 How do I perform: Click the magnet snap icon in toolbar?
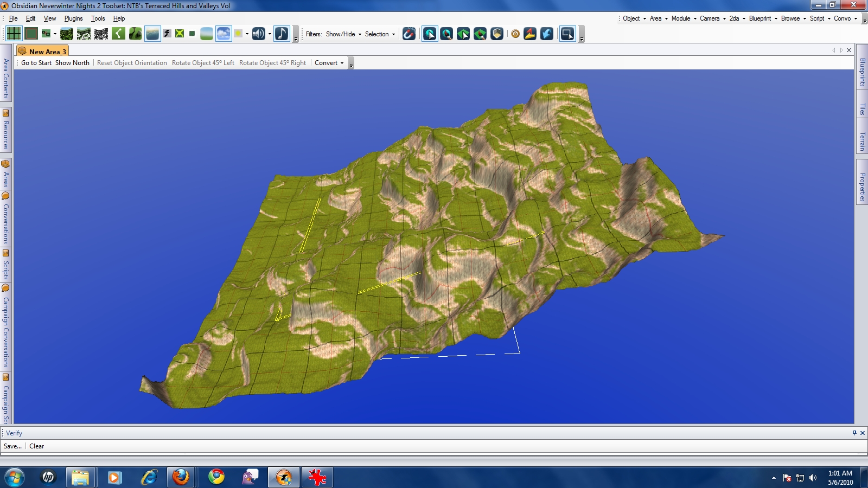pyautogui.click(x=409, y=34)
